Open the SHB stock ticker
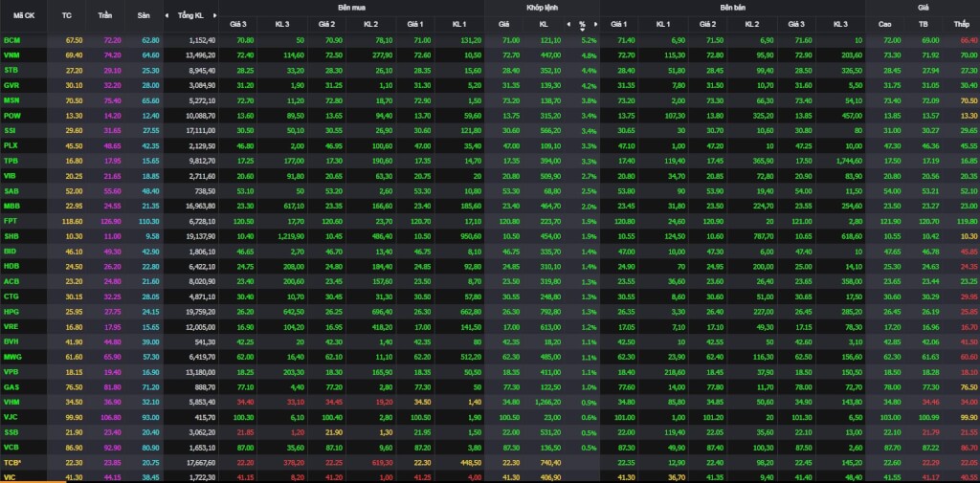Viewport: 980px width, 483px height. 11,237
